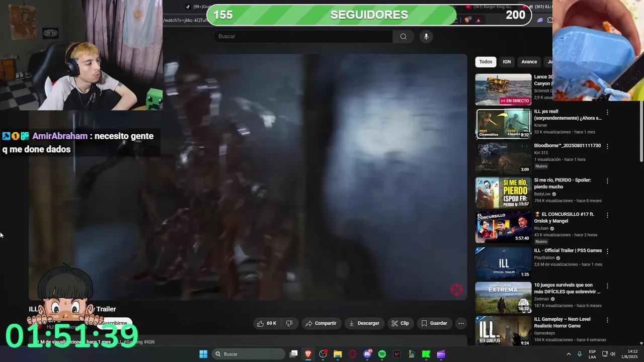Image resolution: width=644 pixels, height=362 pixels.
Task: Click inside the YouTube Buscar search field
Action: click(303, 36)
